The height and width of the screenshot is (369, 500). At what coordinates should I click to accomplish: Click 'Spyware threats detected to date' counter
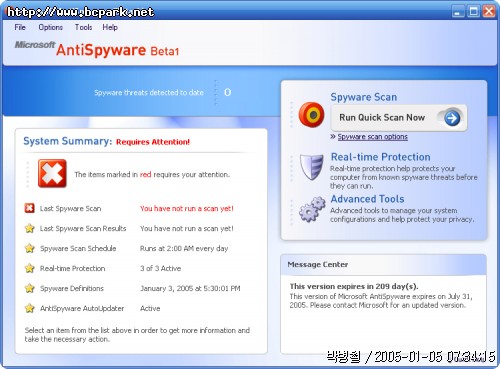click(x=149, y=93)
